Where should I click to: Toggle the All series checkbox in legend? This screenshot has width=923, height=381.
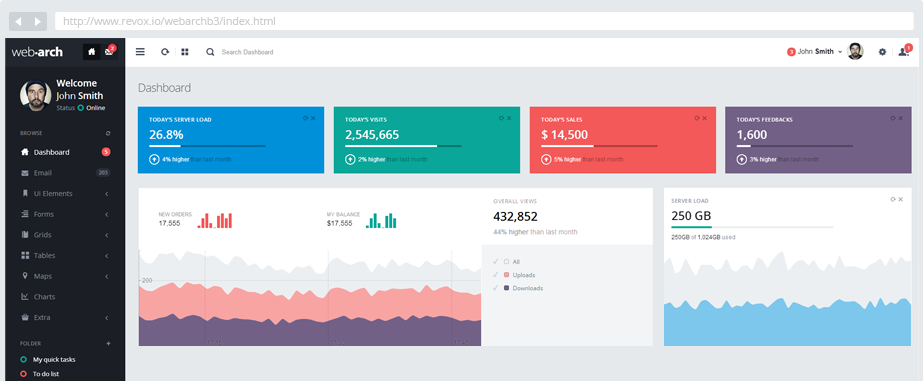tap(506, 261)
